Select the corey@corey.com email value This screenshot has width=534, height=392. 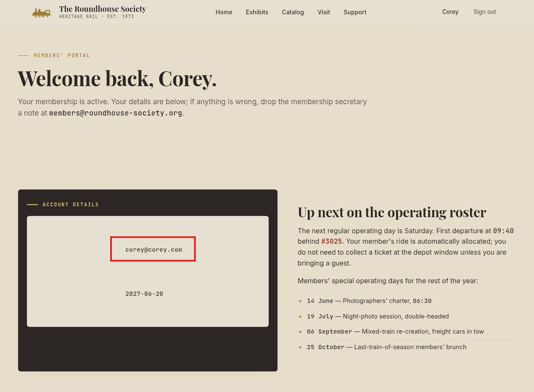153,250
